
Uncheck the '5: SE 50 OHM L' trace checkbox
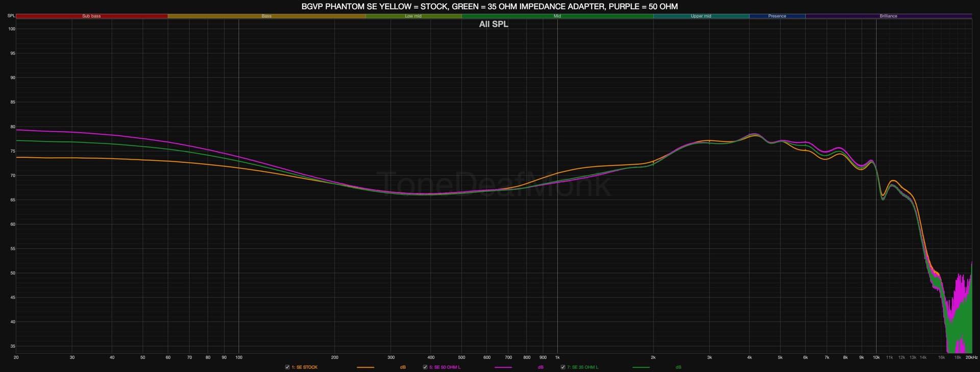pyautogui.click(x=425, y=367)
